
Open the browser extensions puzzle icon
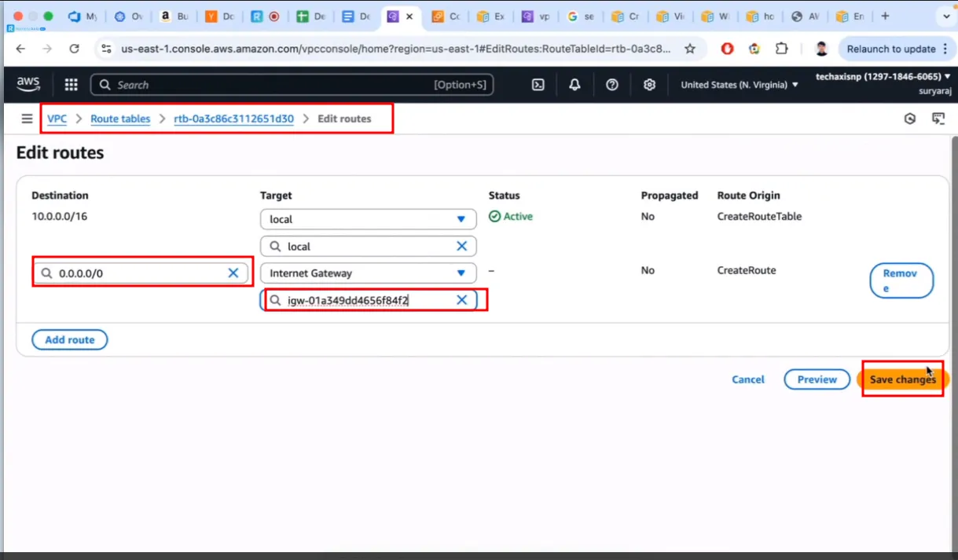pyautogui.click(x=781, y=49)
